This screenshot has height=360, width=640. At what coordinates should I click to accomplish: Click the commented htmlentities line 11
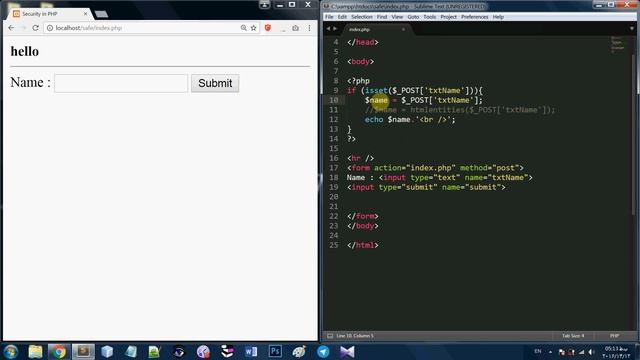(460, 110)
